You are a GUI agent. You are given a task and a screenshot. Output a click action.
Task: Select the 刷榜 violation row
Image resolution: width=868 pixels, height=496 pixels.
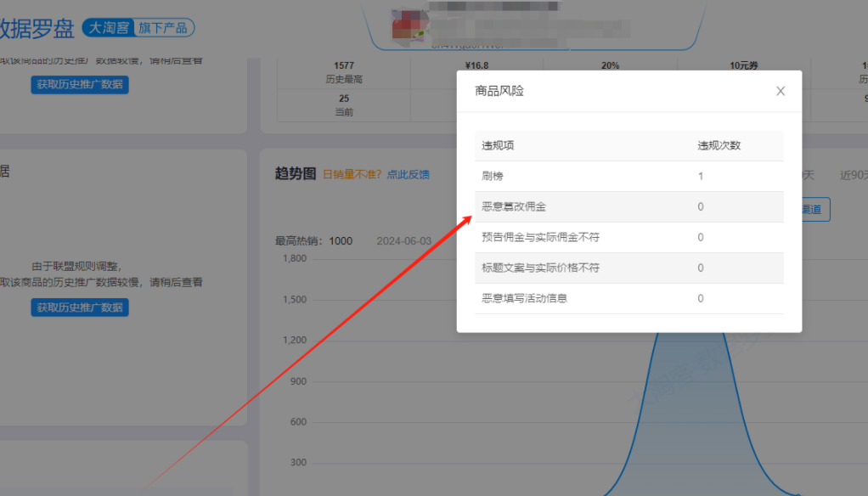coord(628,176)
